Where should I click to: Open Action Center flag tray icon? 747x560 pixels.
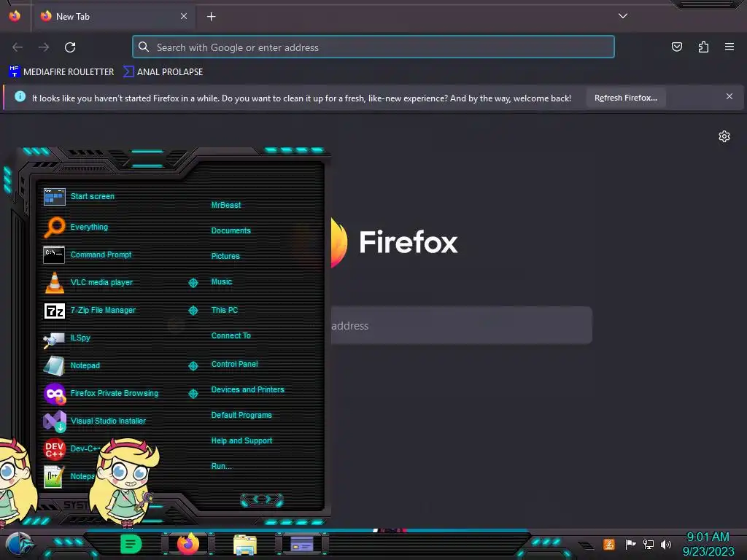tap(630, 544)
